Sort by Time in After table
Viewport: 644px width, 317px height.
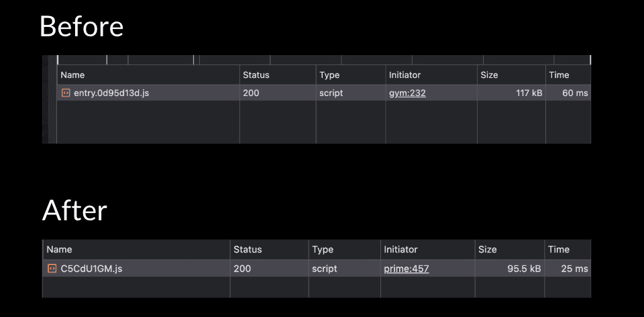pos(568,250)
